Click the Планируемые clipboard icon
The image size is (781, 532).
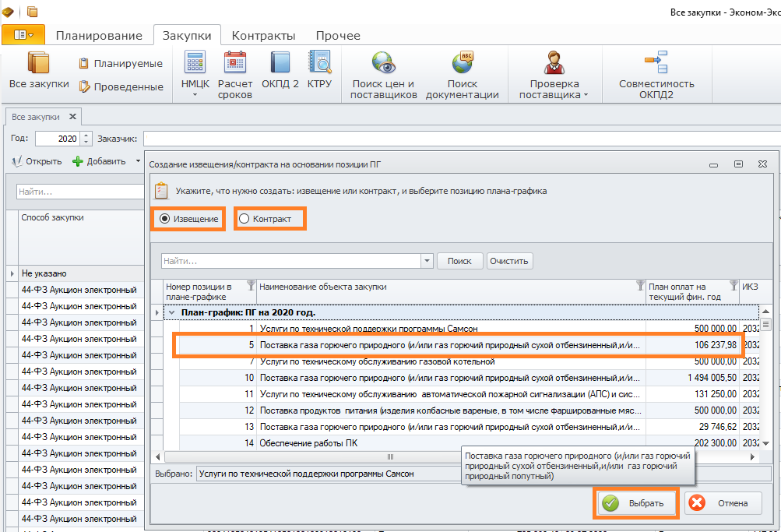tap(84, 63)
